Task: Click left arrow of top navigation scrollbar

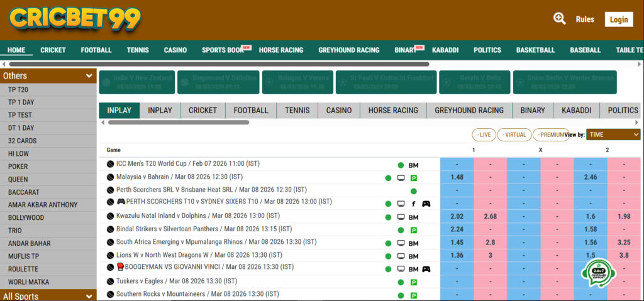Action: 4,64
